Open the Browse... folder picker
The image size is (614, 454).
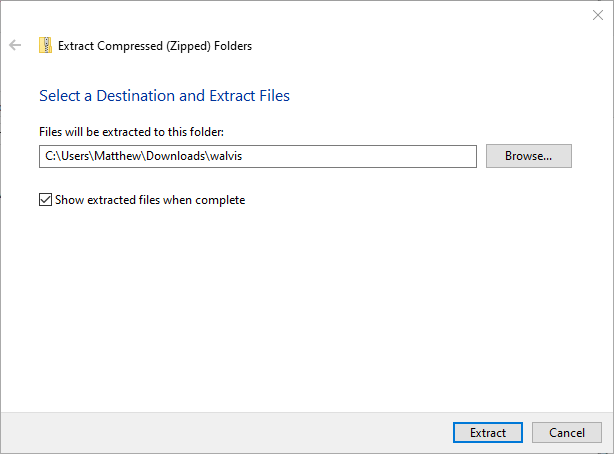(x=528, y=156)
